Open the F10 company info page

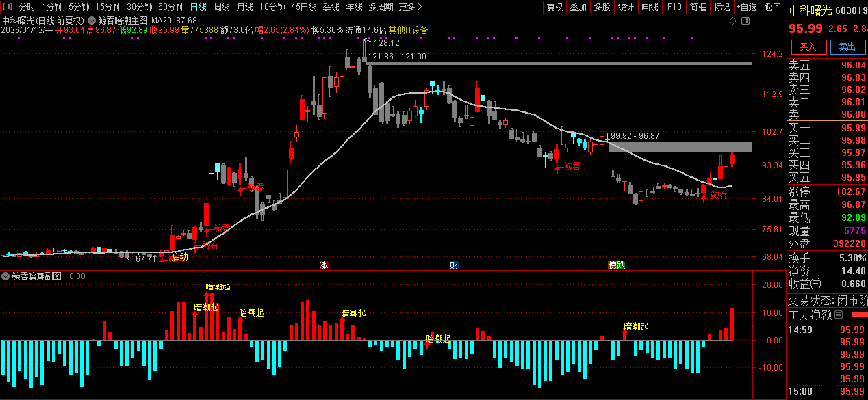(x=674, y=7)
